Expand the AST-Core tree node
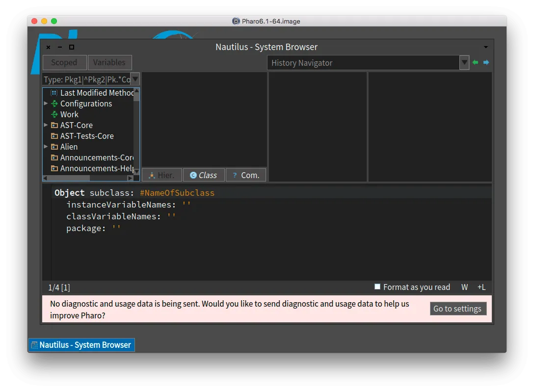This screenshot has height=392, width=534. click(x=46, y=125)
